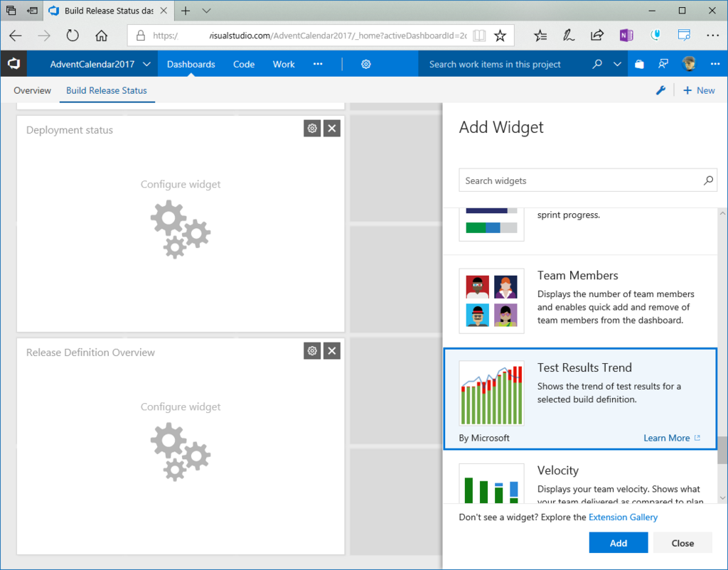Show more hubs via the ellipsis
Screen dimensions: 728x570
click(318, 64)
